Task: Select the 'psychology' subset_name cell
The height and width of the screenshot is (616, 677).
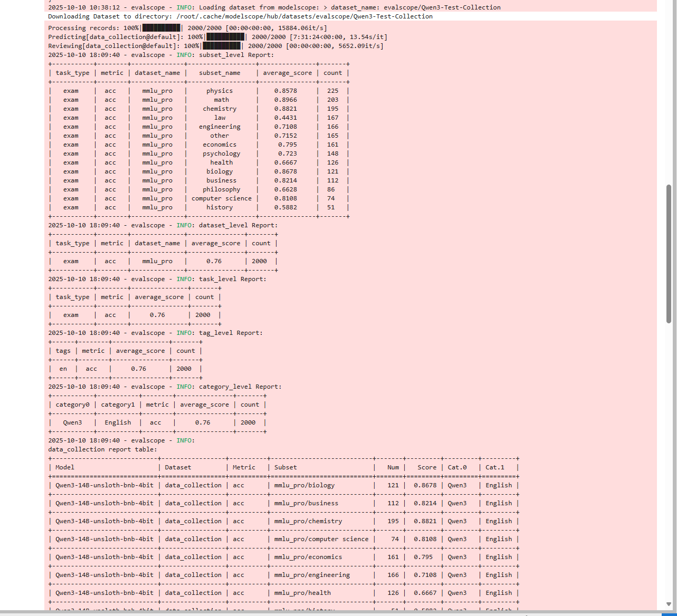Action: pos(222,153)
